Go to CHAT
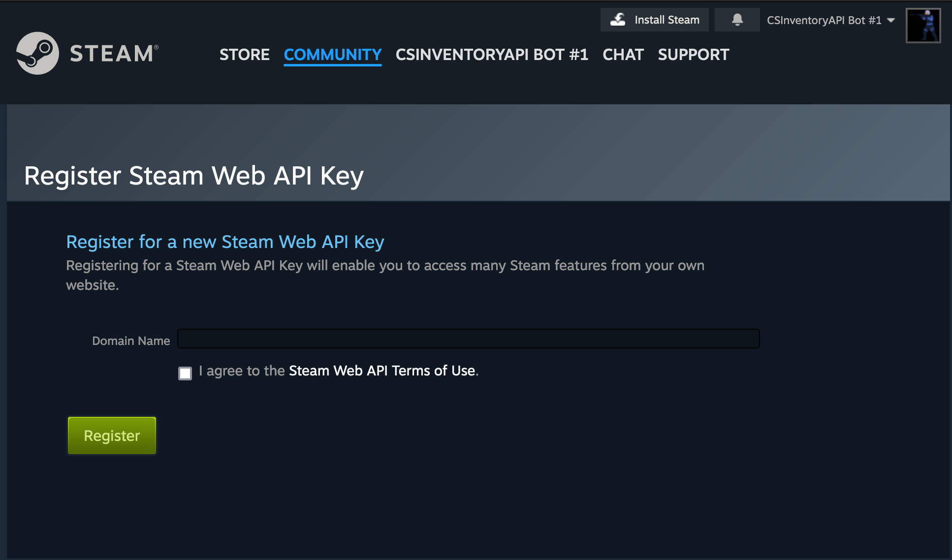The height and width of the screenshot is (560, 952). pos(623,55)
